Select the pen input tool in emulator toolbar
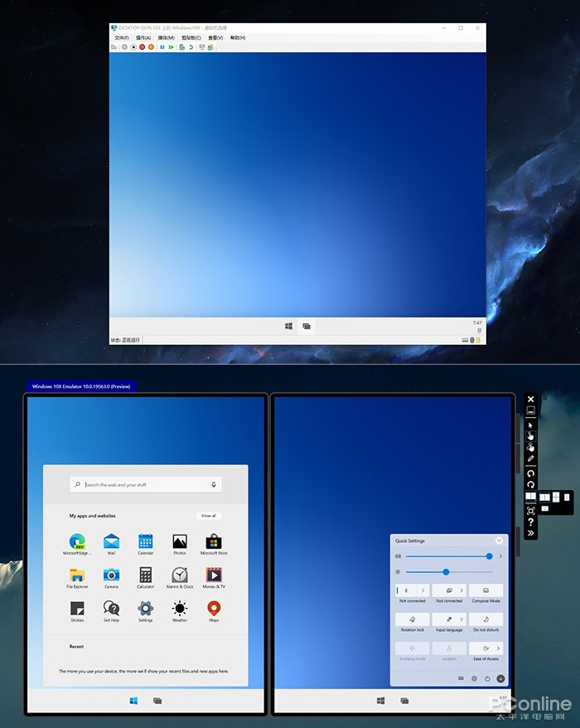Viewport: 580px width, 728px height. pos(530,459)
